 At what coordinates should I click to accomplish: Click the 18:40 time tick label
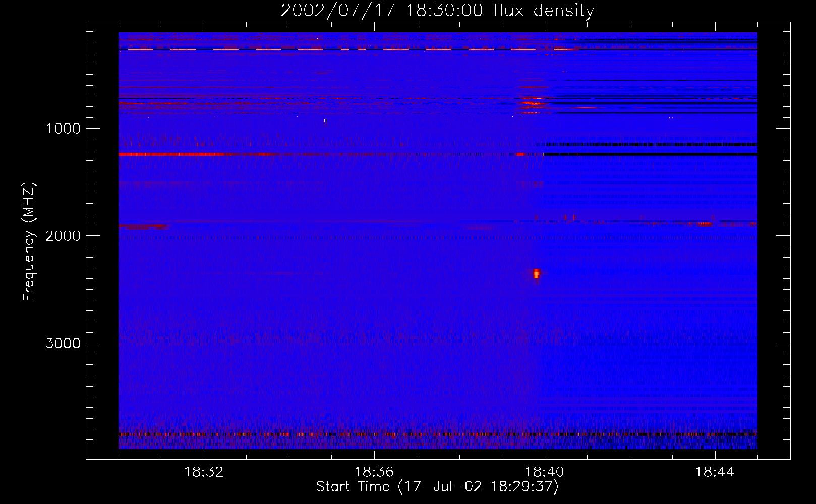pyautogui.click(x=545, y=472)
